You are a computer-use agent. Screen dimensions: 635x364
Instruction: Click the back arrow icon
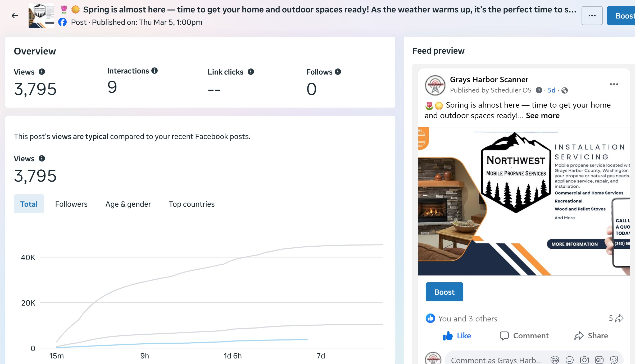[x=15, y=16]
